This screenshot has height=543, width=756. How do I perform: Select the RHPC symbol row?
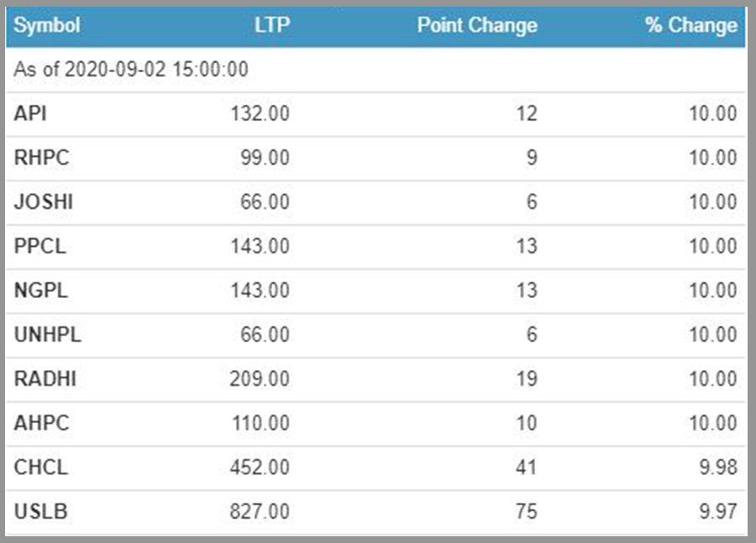tap(40, 159)
